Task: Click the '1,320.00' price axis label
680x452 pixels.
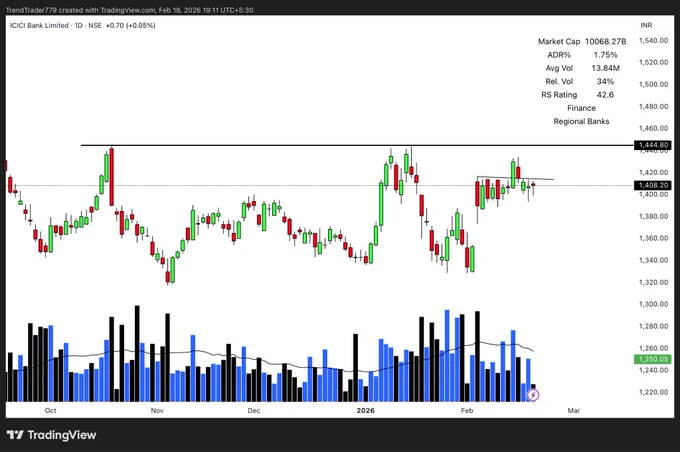Action: 654,282
